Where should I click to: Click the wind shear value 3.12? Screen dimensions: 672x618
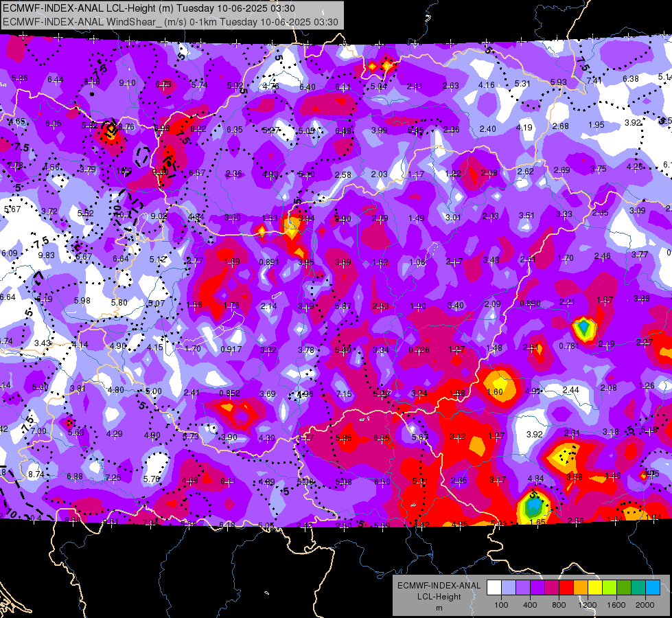coord(458,437)
